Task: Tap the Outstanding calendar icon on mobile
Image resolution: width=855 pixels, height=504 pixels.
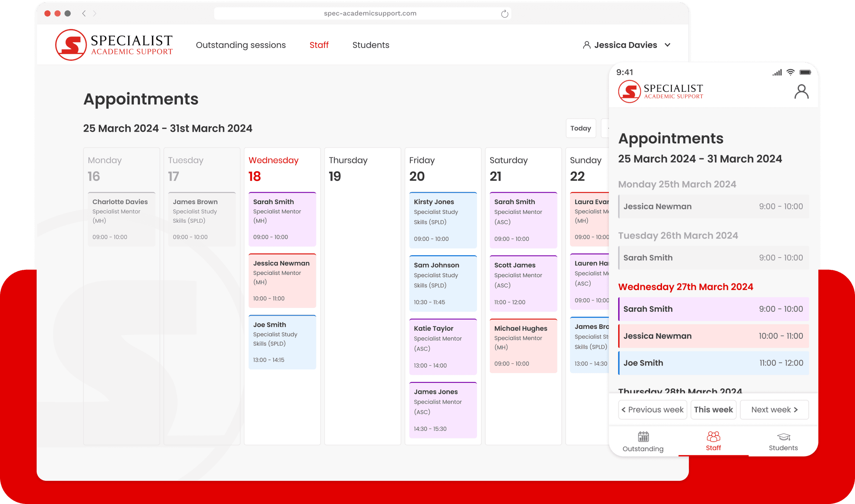Action: (643, 437)
